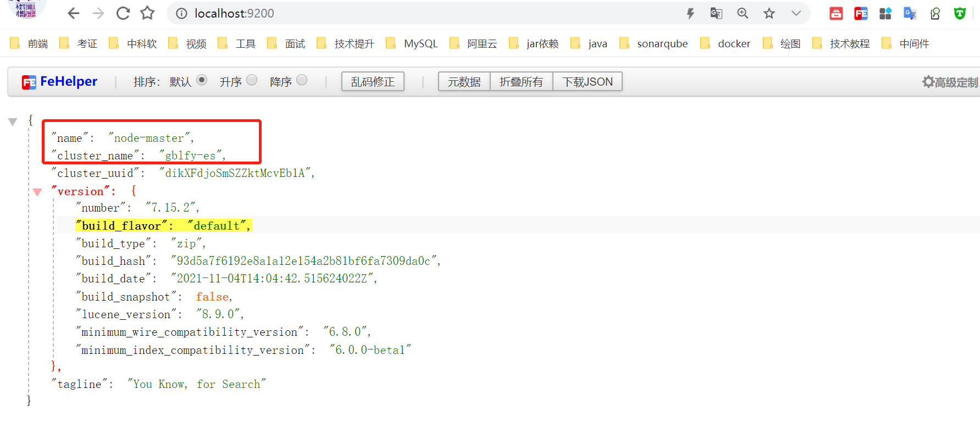Go forward using the browser forward arrow
The width and height of the screenshot is (980, 444).
98,13
